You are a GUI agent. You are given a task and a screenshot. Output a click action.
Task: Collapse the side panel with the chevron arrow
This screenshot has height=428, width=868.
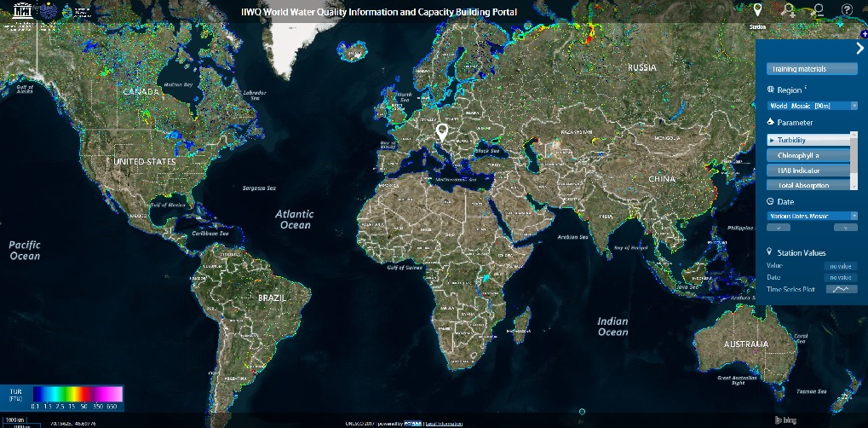pyautogui.click(x=859, y=49)
